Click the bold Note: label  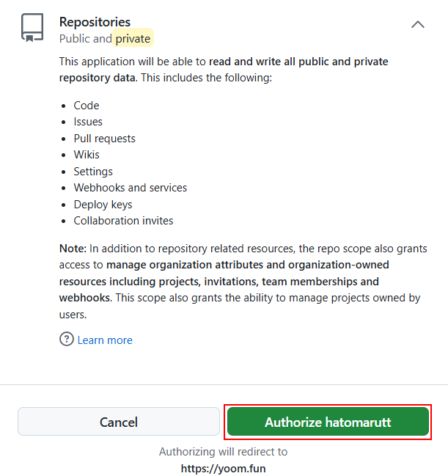(x=73, y=249)
